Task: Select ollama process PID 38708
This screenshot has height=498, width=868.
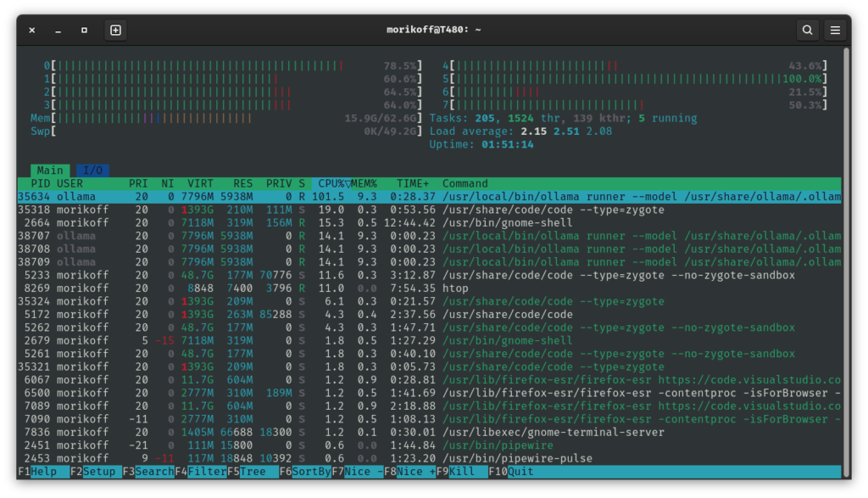Action: 429,249
